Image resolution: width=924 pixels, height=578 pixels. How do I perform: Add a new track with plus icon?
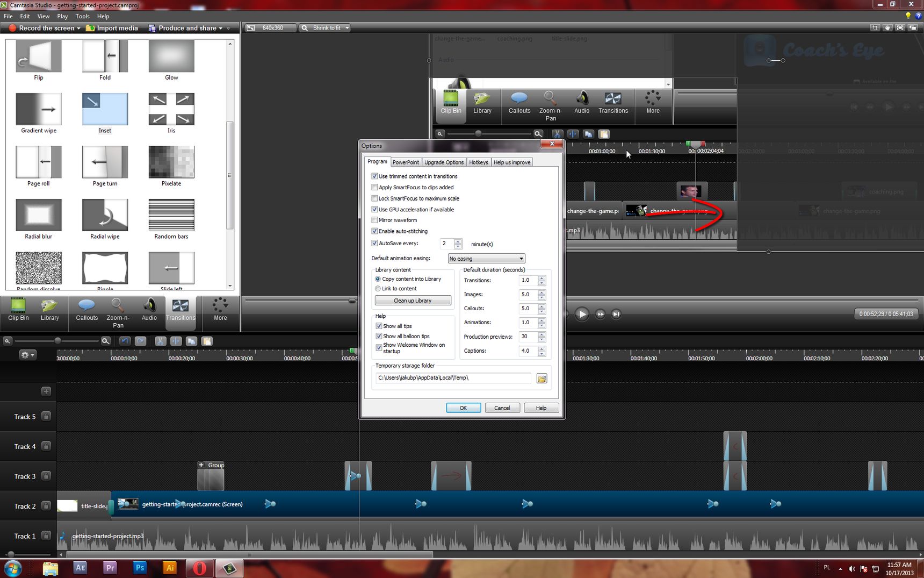[46, 391]
